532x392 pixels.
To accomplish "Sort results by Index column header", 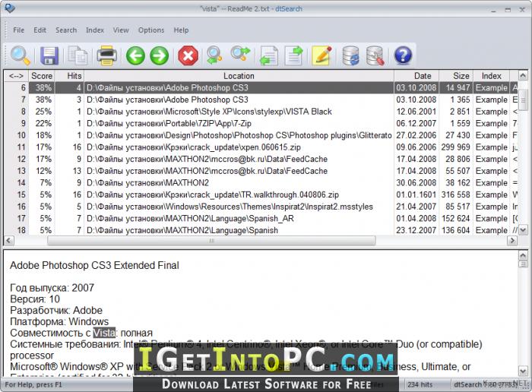I will (x=491, y=76).
